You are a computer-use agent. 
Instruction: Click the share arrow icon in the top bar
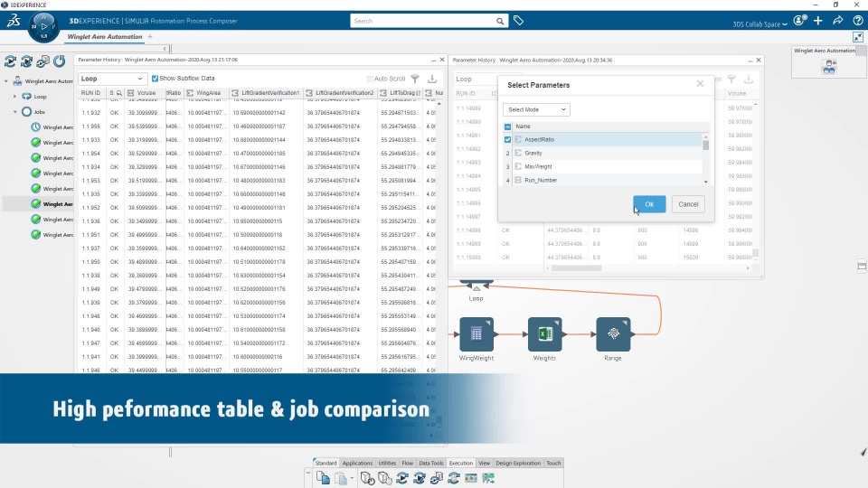[x=837, y=21]
